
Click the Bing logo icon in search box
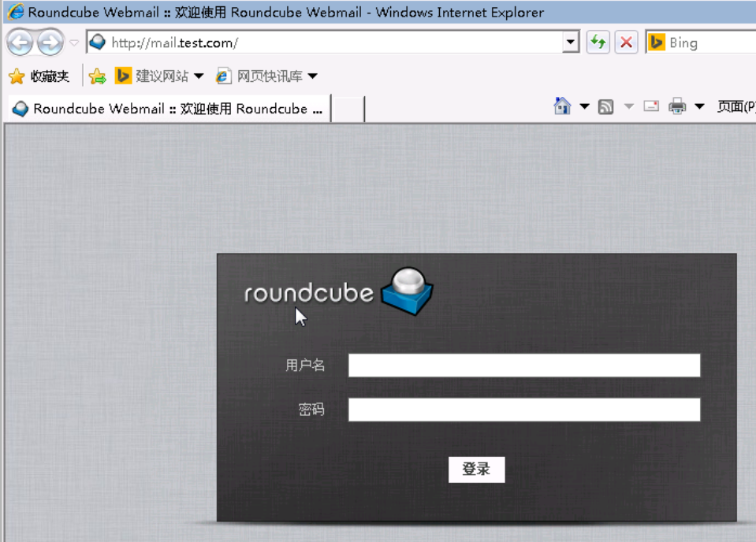pyautogui.click(x=656, y=43)
